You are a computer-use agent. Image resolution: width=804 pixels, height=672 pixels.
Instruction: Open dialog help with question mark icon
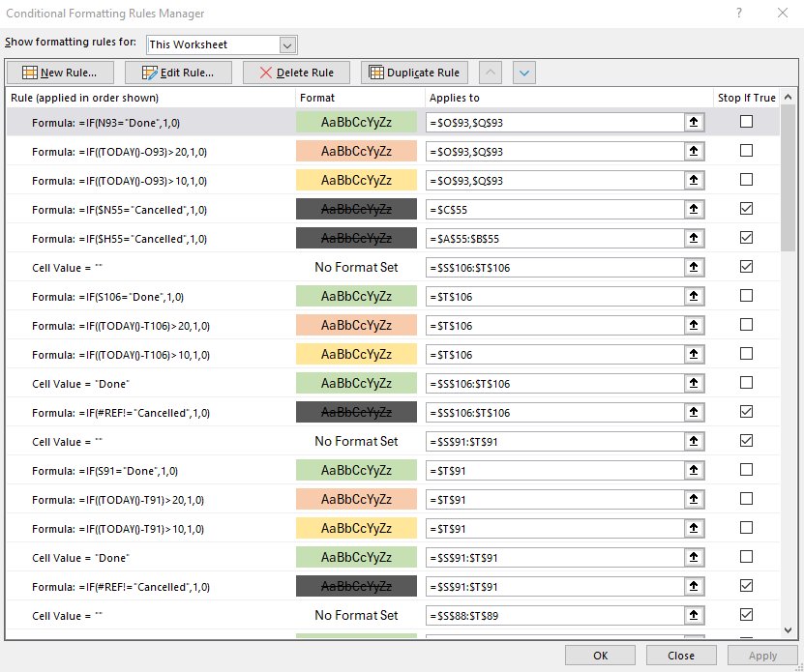click(x=740, y=14)
